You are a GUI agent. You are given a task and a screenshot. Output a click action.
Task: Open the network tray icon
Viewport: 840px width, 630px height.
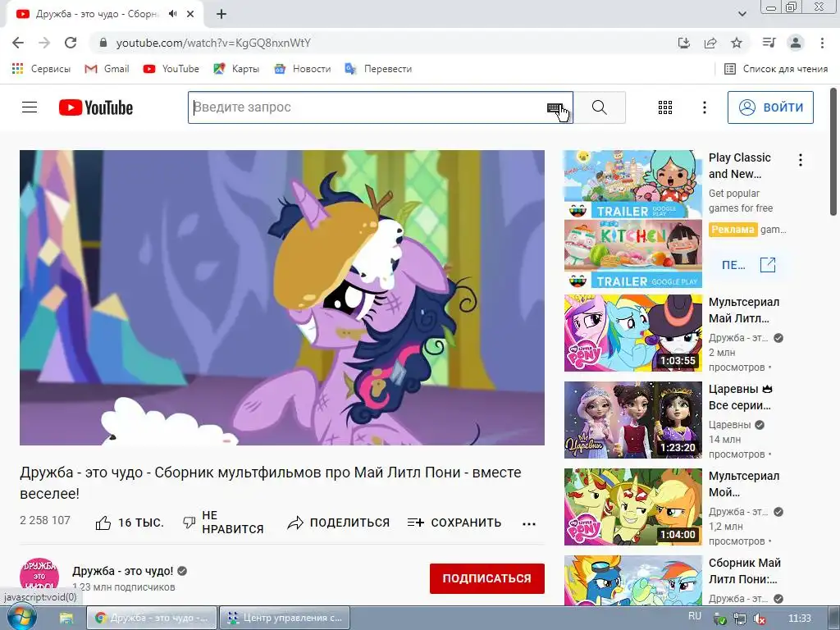[740, 619]
